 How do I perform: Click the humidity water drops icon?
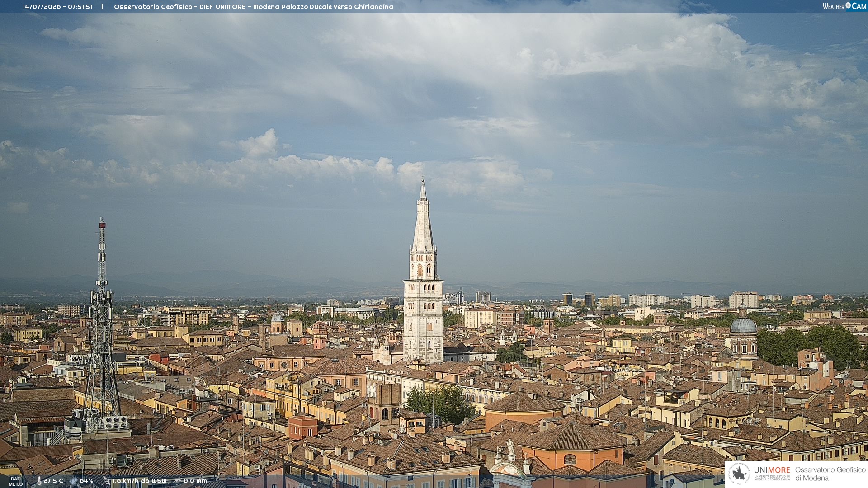point(73,481)
